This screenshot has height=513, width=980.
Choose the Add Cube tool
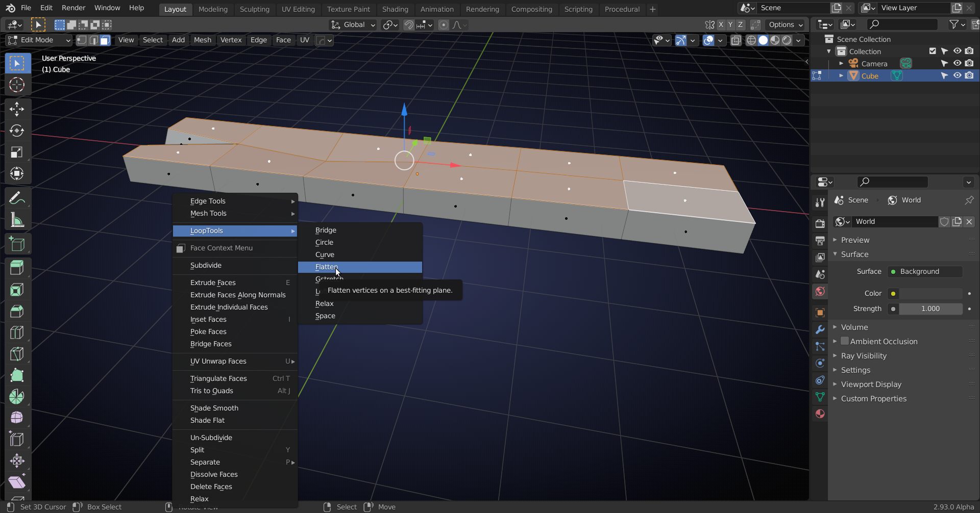pos(17,244)
